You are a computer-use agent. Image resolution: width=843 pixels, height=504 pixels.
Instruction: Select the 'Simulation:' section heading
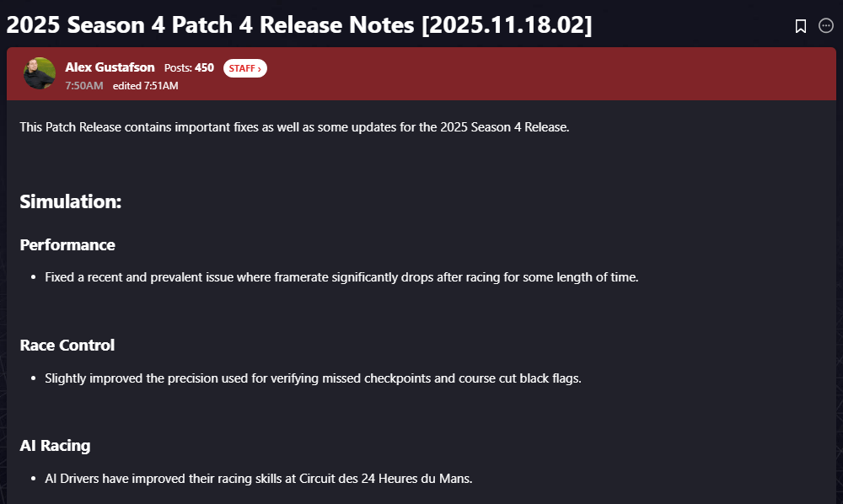[71, 202]
